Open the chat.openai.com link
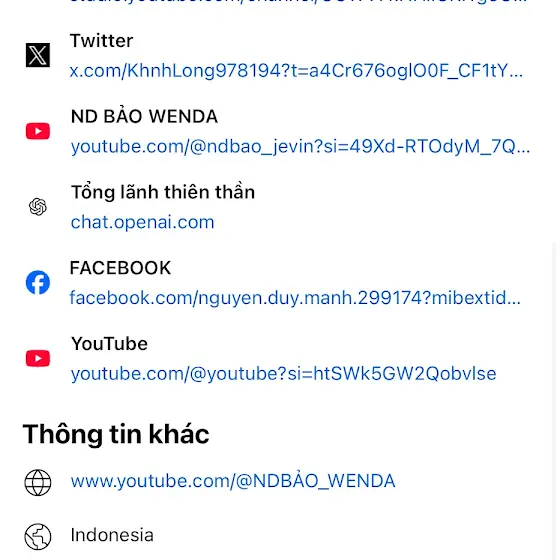560x560 pixels. 142,222
